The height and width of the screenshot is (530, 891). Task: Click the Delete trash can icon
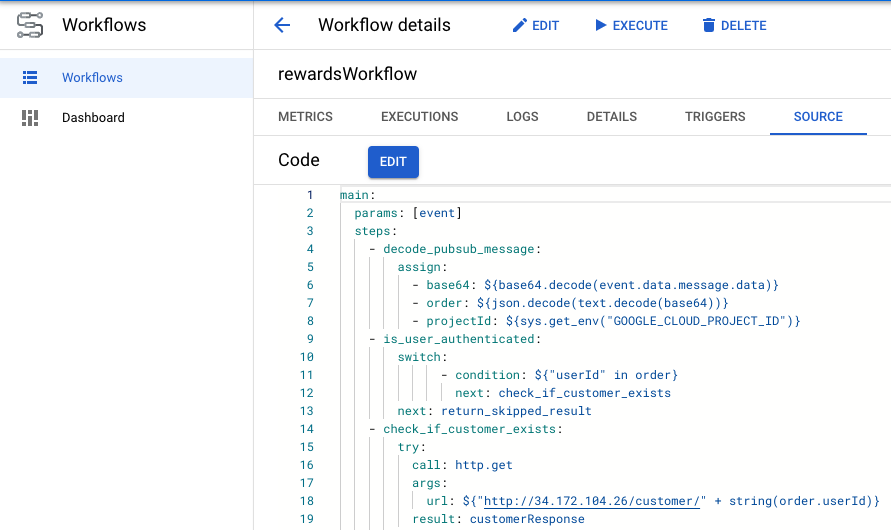click(x=709, y=25)
